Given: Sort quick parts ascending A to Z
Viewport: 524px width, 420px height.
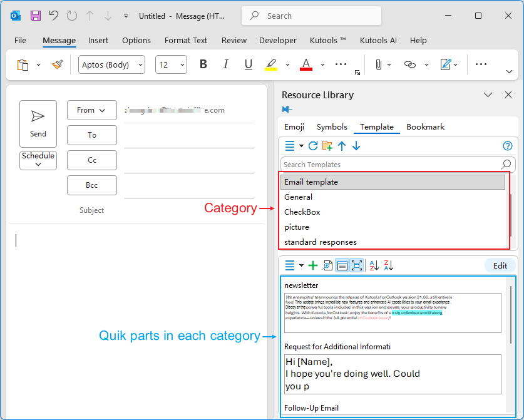Looking at the screenshot, I should coord(374,265).
